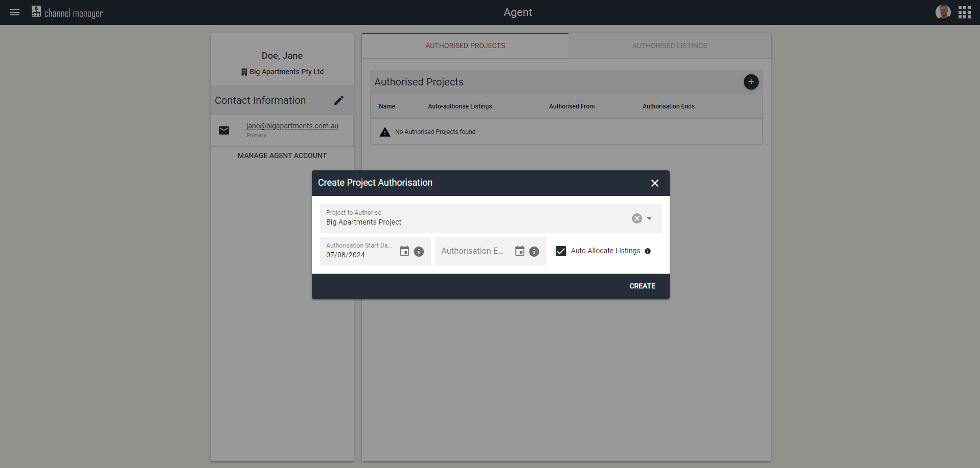
Task: Open Jane's email link
Action: pyautogui.click(x=292, y=126)
